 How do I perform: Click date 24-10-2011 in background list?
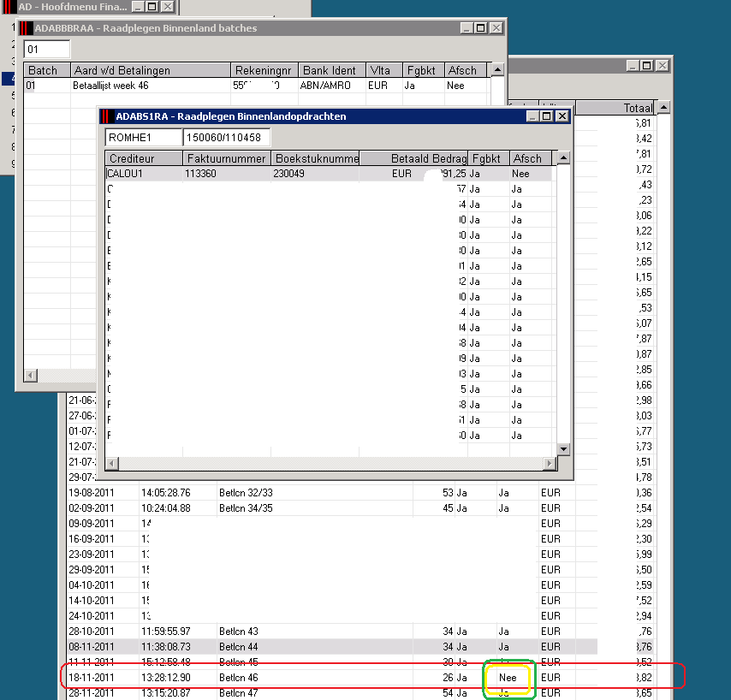tap(92, 615)
